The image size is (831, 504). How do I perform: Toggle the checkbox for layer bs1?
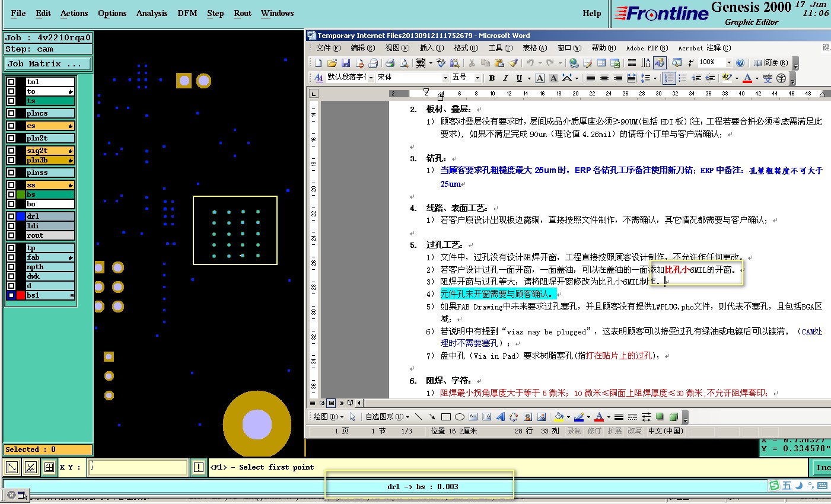tap(11, 295)
